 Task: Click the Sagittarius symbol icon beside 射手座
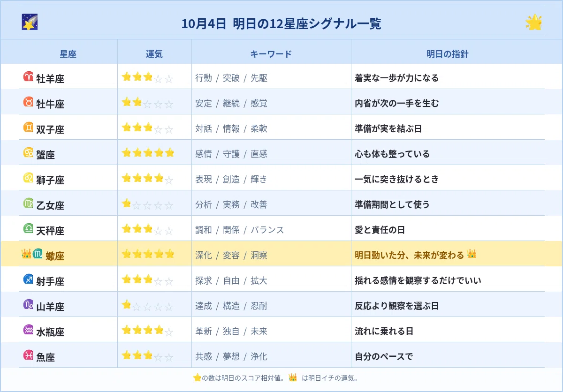pos(28,279)
